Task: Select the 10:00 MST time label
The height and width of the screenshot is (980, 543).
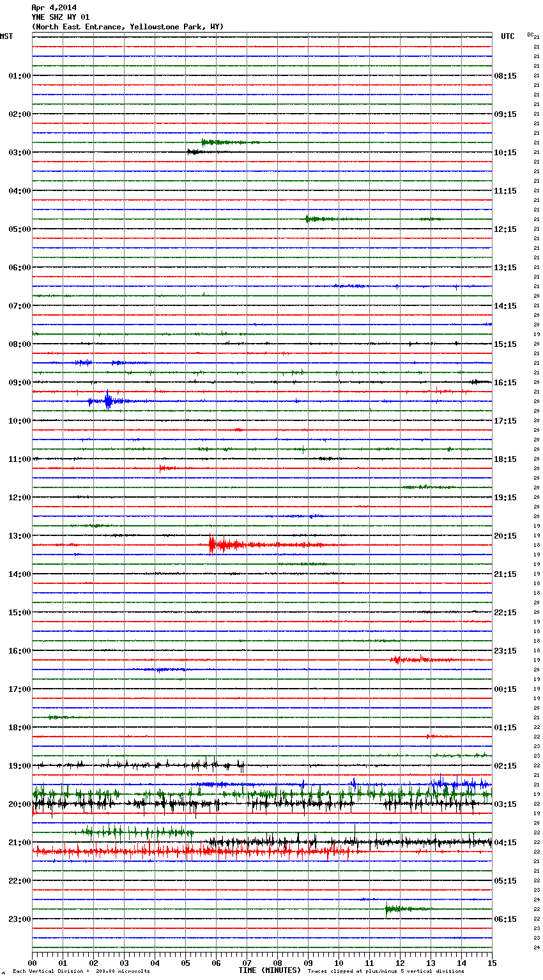Action: 19,421
